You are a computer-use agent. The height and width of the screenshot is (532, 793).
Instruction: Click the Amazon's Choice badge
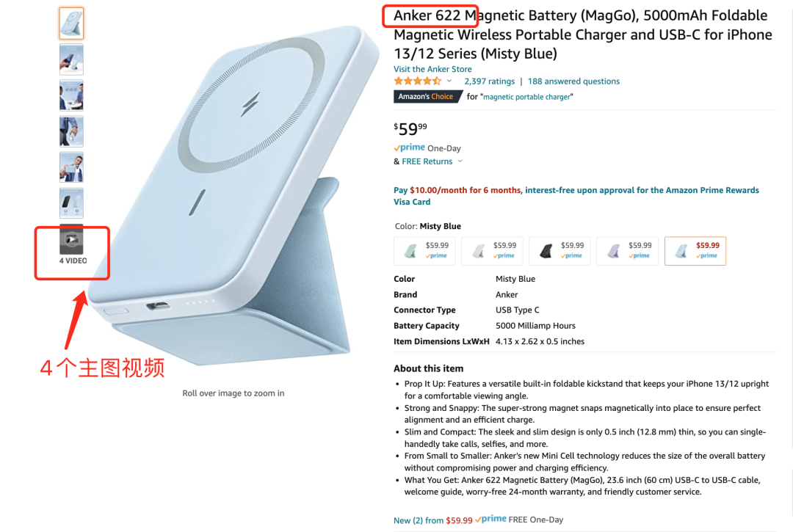click(x=427, y=97)
